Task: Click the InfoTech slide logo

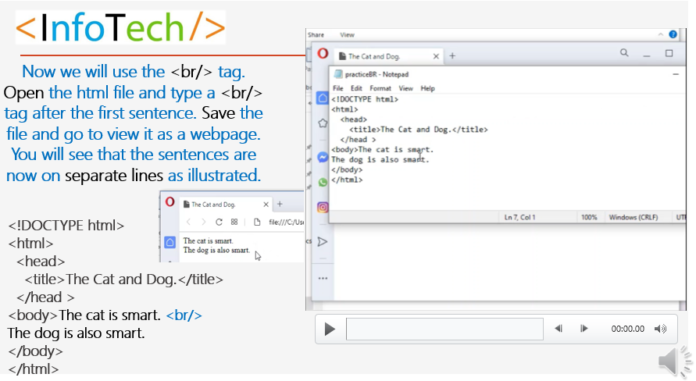Action: 120,28
